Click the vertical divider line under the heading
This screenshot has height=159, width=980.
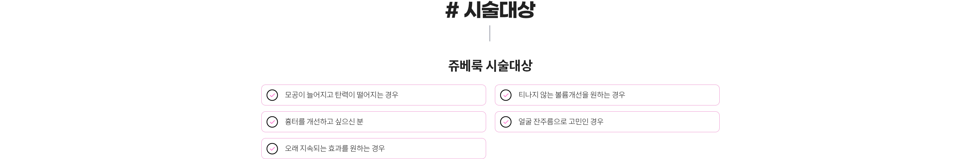coord(490,34)
